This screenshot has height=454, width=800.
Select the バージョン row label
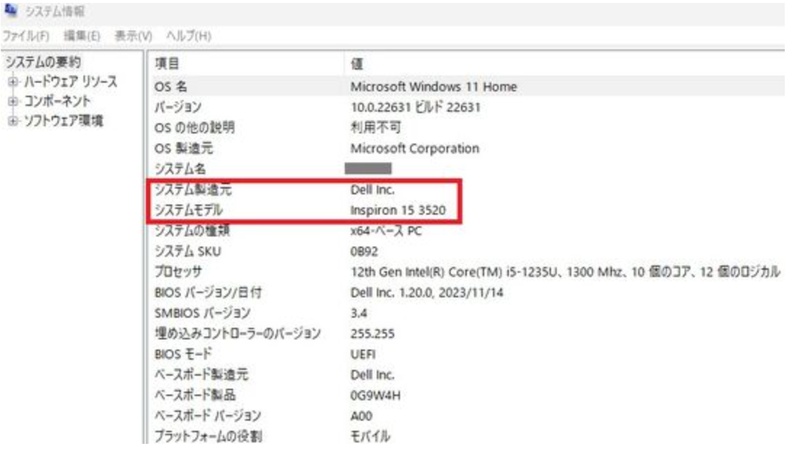coord(178,107)
